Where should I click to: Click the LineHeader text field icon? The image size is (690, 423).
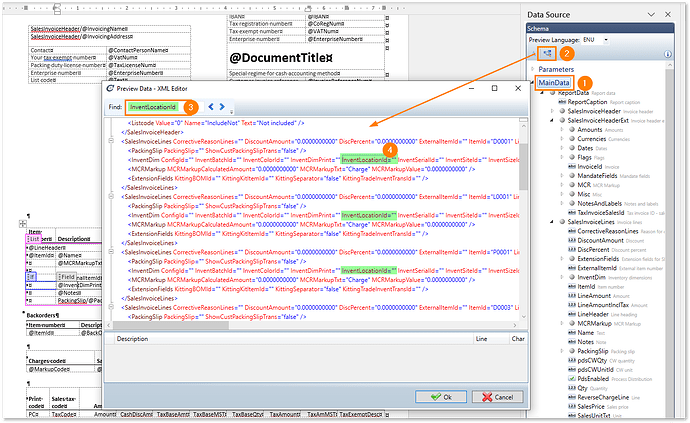point(572,314)
